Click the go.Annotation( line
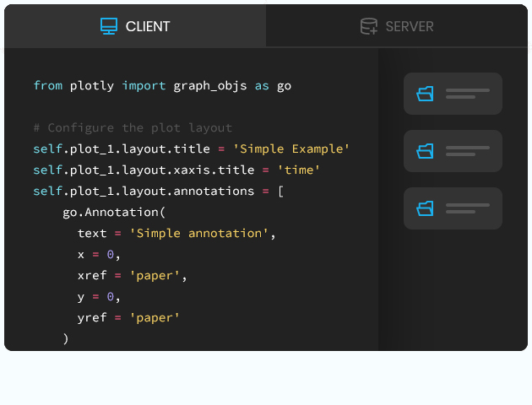 coord(114,212)
